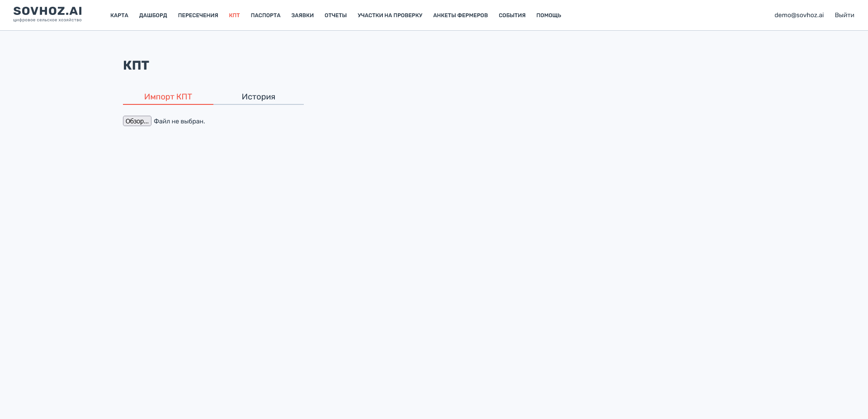868x419 pixels.
Task: Go to the Дашборд page
Action: pyautogui.click(x=153, y=15)
